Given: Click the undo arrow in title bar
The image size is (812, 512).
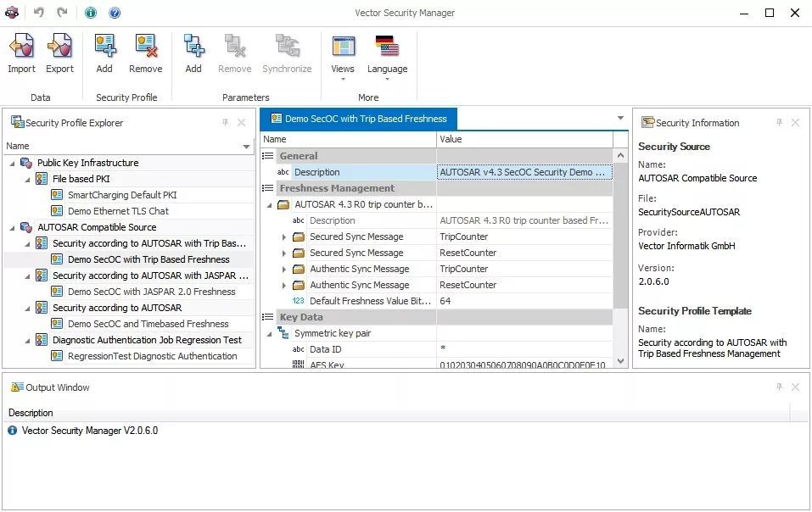Looking at the screenshot, I should [38, 12].
